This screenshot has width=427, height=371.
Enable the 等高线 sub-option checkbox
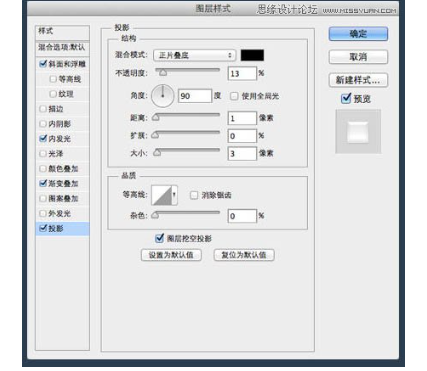click(x=53, y=79)
